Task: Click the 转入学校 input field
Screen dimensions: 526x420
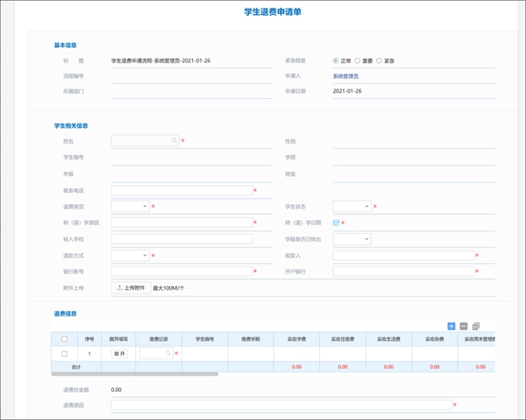Action: 181,239
